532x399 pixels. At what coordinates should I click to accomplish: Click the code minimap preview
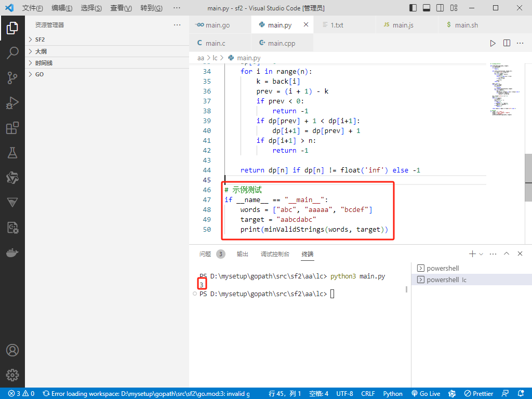[505, 89]
